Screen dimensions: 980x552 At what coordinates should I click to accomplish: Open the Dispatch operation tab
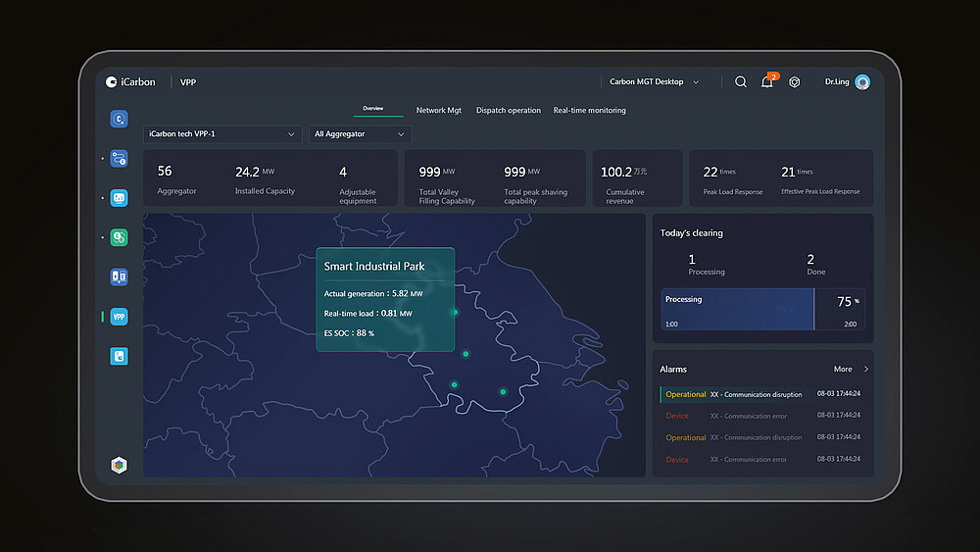click(x=508, y=111)
